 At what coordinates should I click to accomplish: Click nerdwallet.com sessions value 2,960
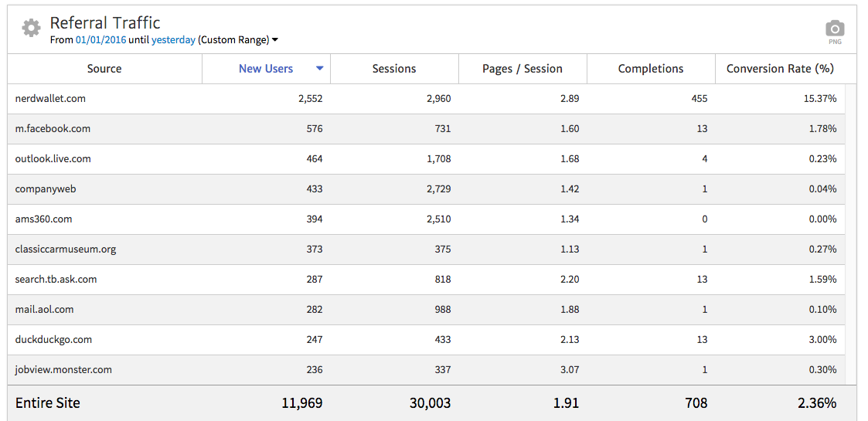pyautogui.click(x=438, y=98)
